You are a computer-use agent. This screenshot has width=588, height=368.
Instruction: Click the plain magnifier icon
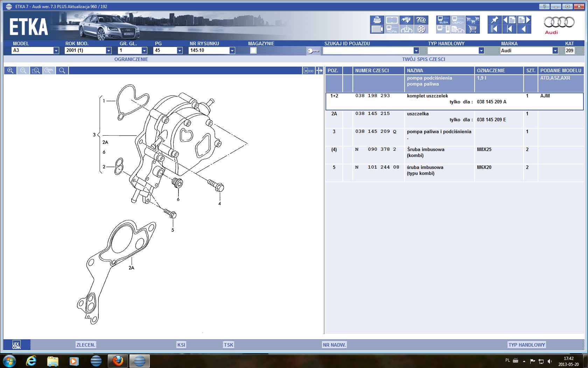62,70
